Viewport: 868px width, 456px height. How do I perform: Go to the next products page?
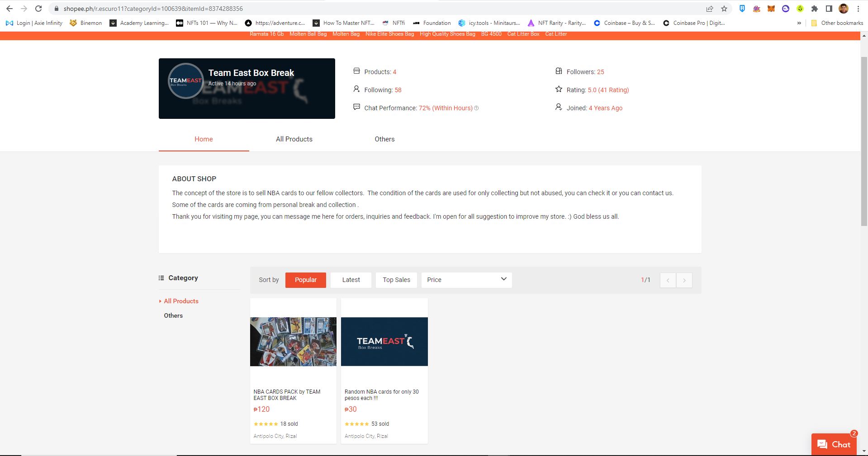click(x=684, y=280)
